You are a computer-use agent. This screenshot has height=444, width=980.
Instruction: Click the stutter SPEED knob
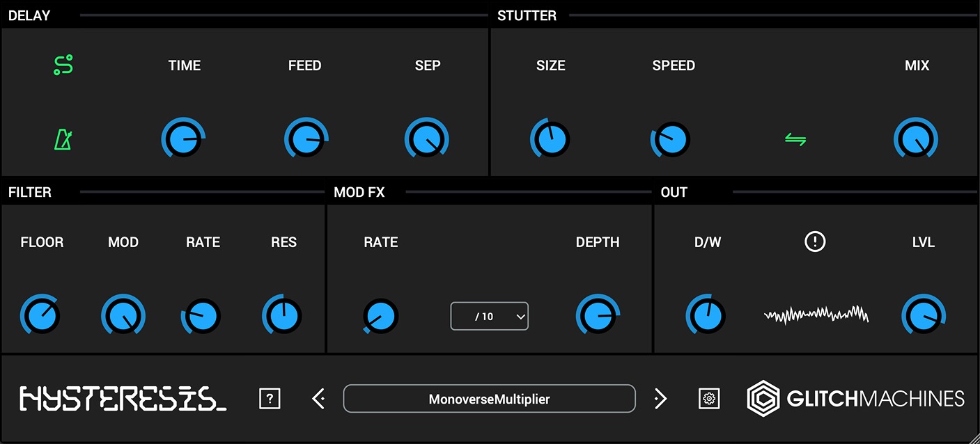(671, 139)
